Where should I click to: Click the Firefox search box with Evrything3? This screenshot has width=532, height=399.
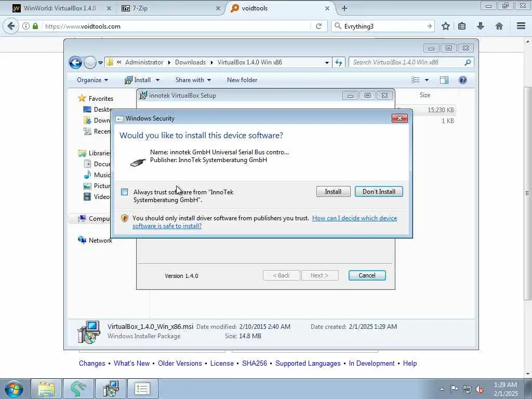point(383,26)
